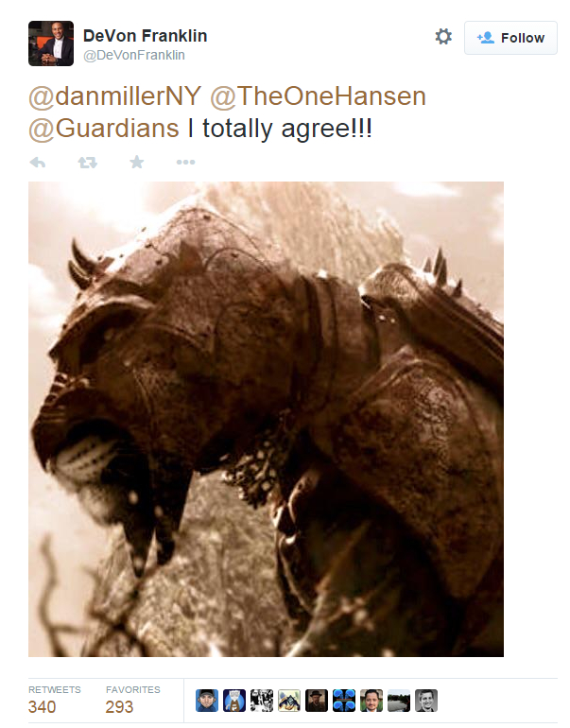The width and height of the screenshot is (570, 728).
Task: Open the four blue skulls avatar
Action: pos(344,701)
